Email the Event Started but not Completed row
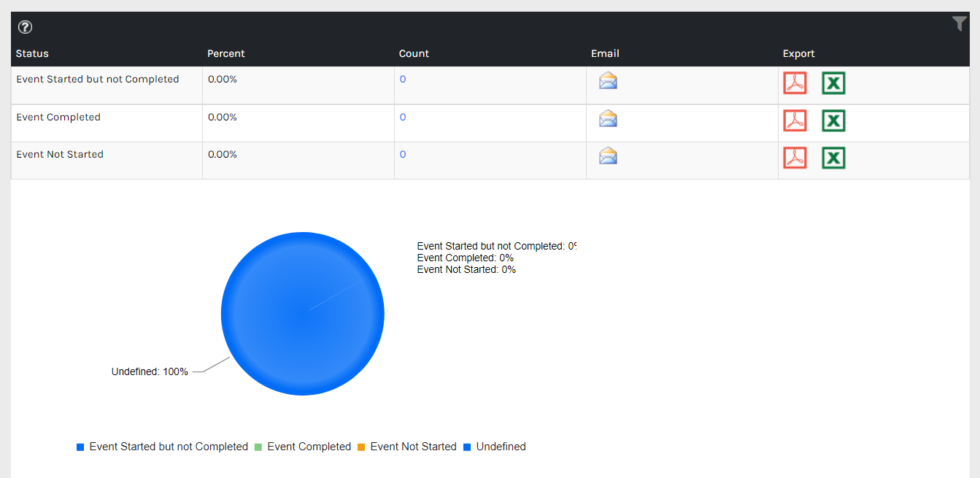 [608, 81]
